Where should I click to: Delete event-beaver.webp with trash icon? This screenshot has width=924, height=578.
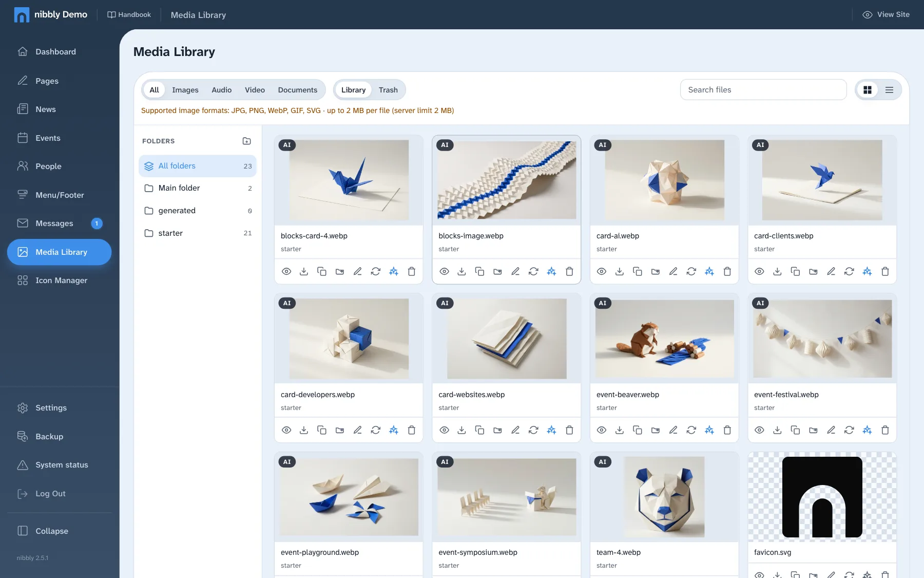click(x=727, y=430)
